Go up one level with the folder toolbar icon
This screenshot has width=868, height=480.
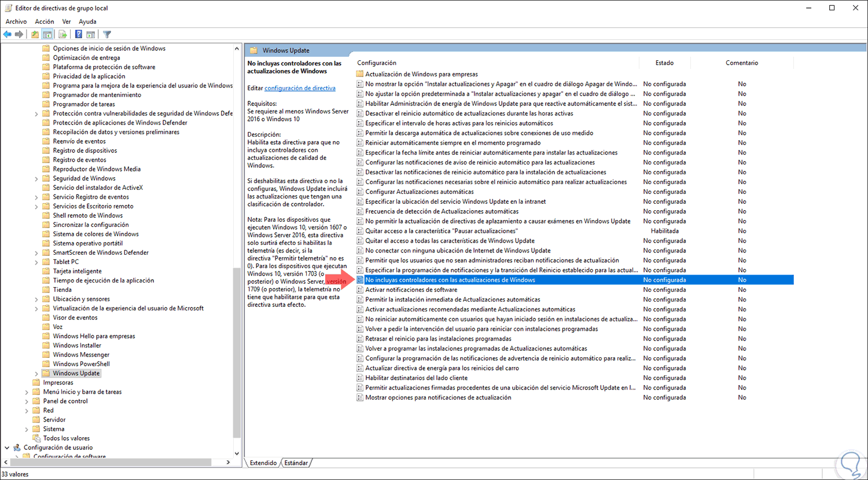[x=35, y=35]
